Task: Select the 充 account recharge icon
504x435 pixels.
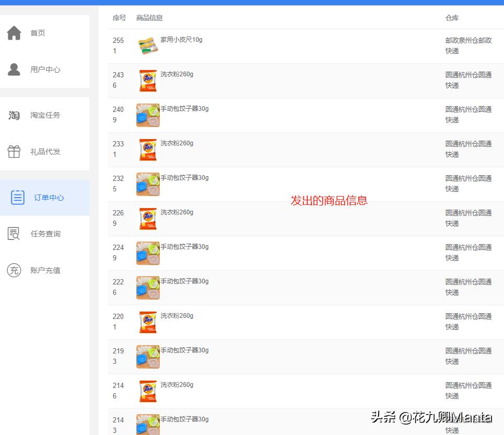Action: (x=14, y=270)
